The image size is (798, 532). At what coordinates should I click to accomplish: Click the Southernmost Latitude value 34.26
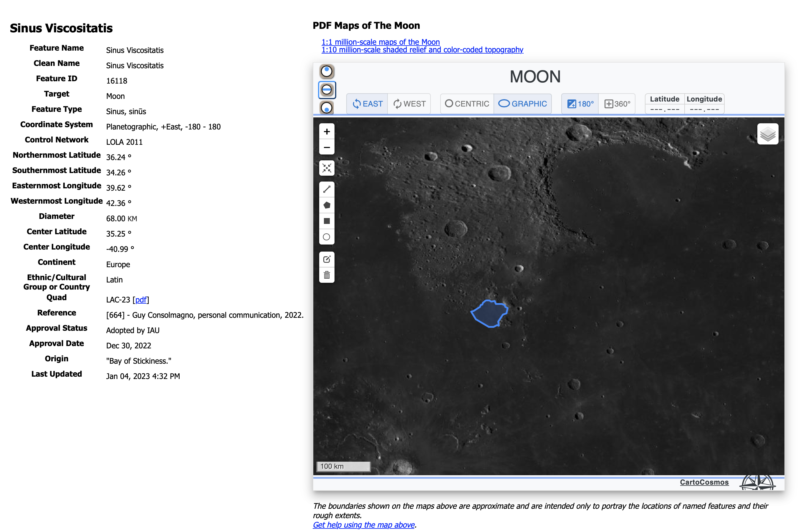coord(118,173)
